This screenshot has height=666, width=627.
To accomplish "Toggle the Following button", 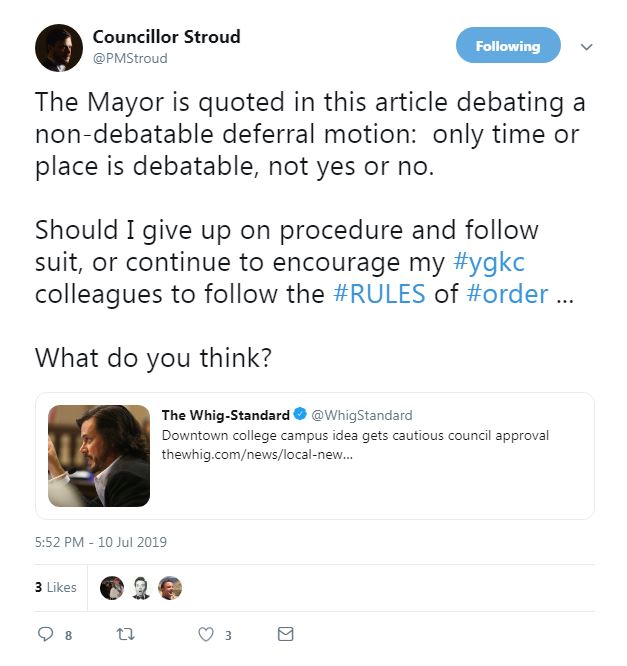I will click(508, 45).
